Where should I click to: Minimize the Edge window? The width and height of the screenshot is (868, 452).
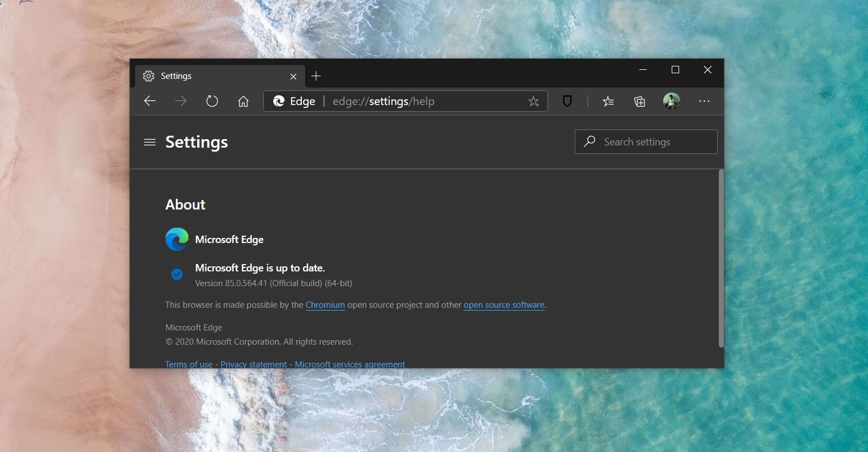coord(643,70)
